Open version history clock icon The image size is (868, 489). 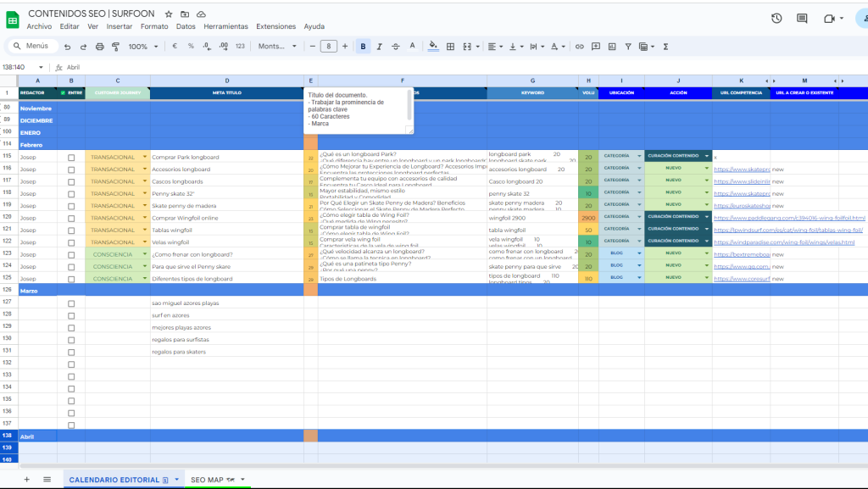point(776,19)
